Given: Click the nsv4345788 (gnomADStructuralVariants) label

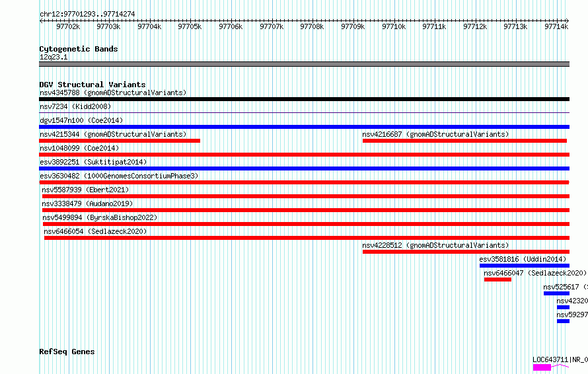Looking at the screenshot, I should (x=113, y=93).
